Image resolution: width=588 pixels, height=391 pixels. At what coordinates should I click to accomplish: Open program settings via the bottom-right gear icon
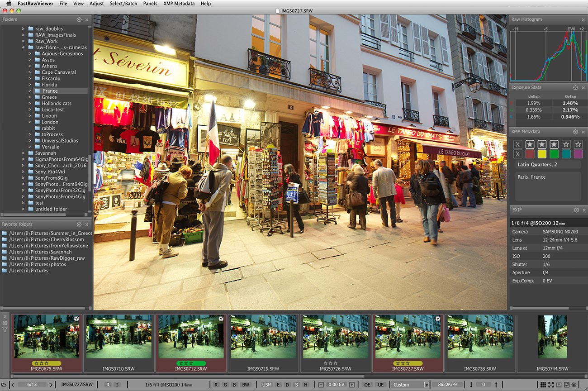574,385
